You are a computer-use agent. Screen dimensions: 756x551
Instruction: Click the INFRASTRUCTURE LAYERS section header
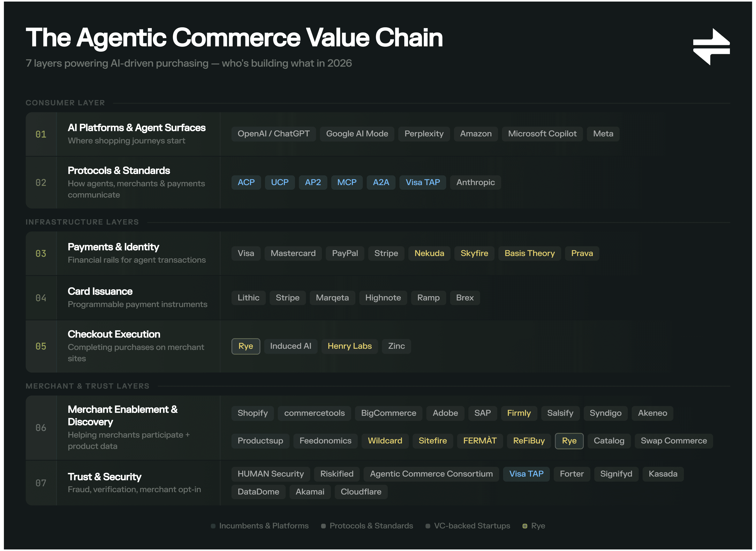coord(82,222)
